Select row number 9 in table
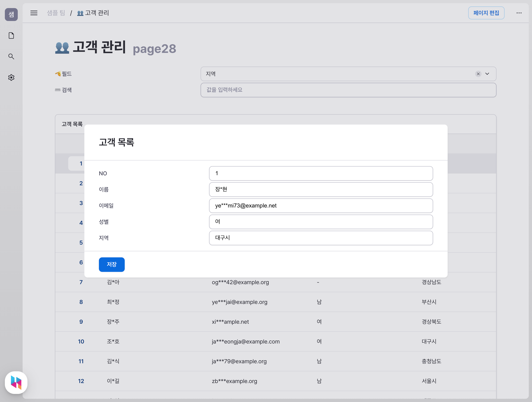 [x=81, y=322]
